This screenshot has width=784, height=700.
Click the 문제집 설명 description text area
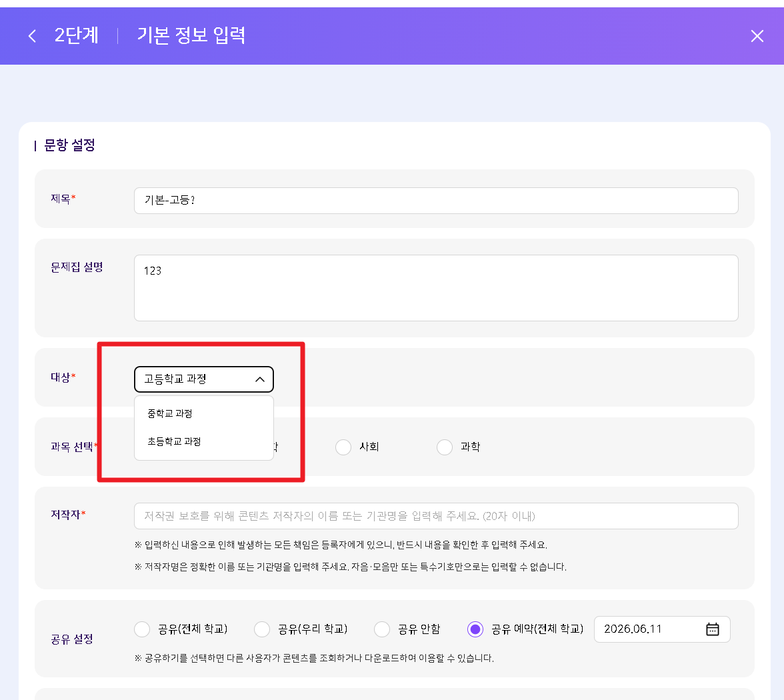click(x=436, y=288)
